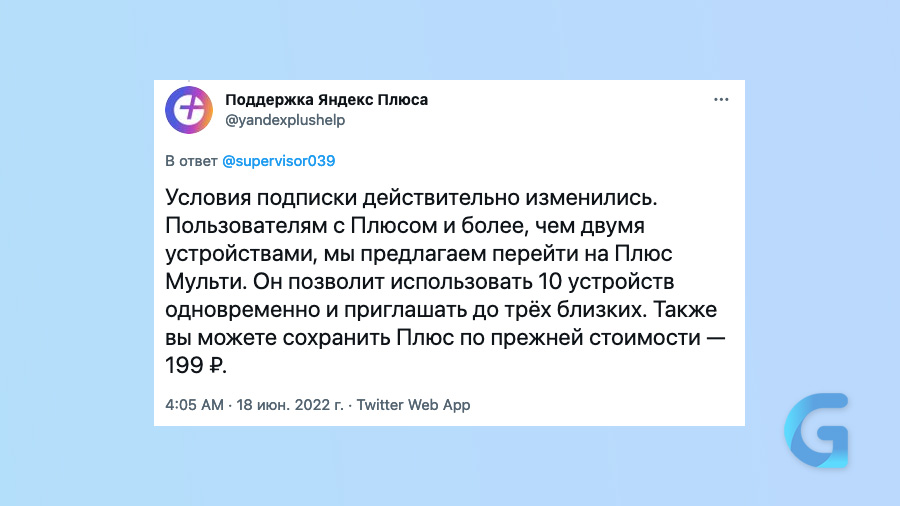Click the word "Мульти" in the tweet
This screenshot has height=506, width=900.
203,282
